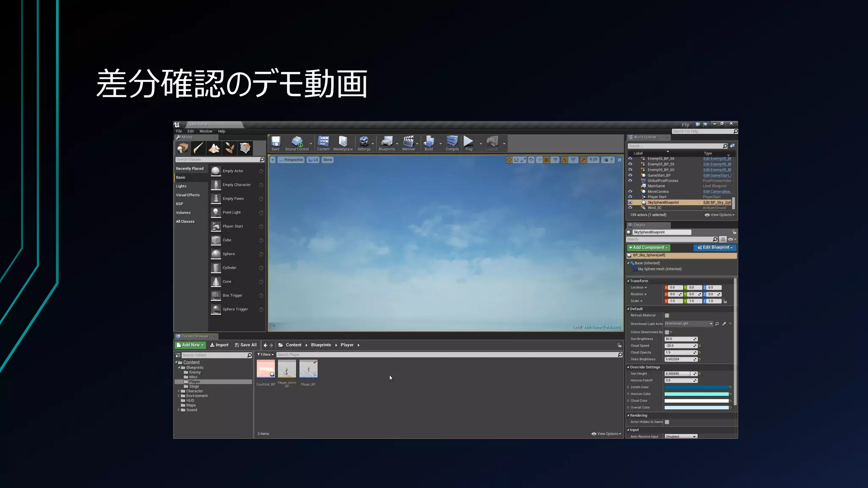The image size is (868, 488).
Task: Select the Foliage mode icon
Action: 230,148
